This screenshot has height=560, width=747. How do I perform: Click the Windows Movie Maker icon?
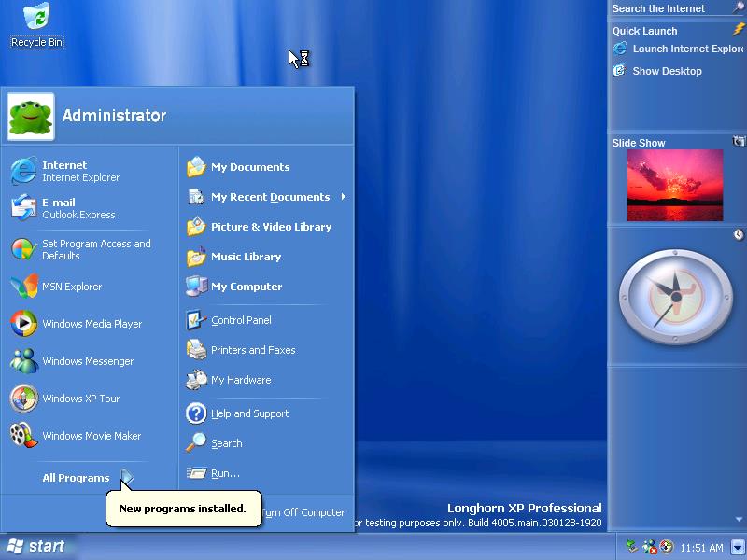pos(23,435)
